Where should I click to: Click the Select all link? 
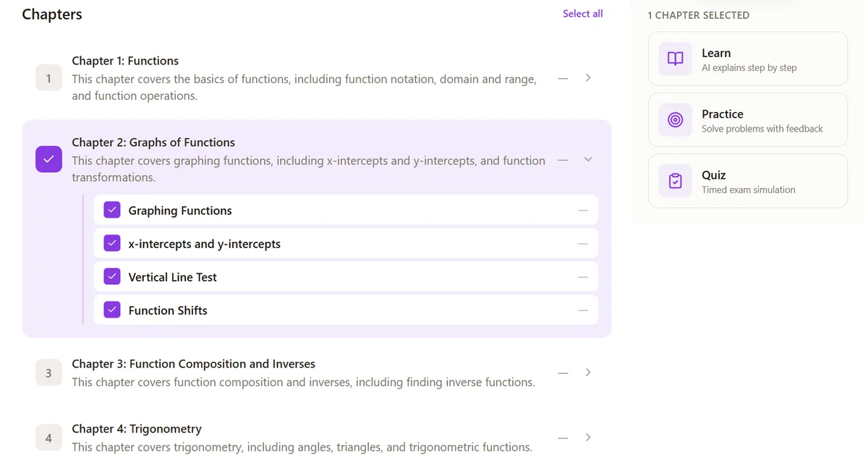(x=582, y=14)
